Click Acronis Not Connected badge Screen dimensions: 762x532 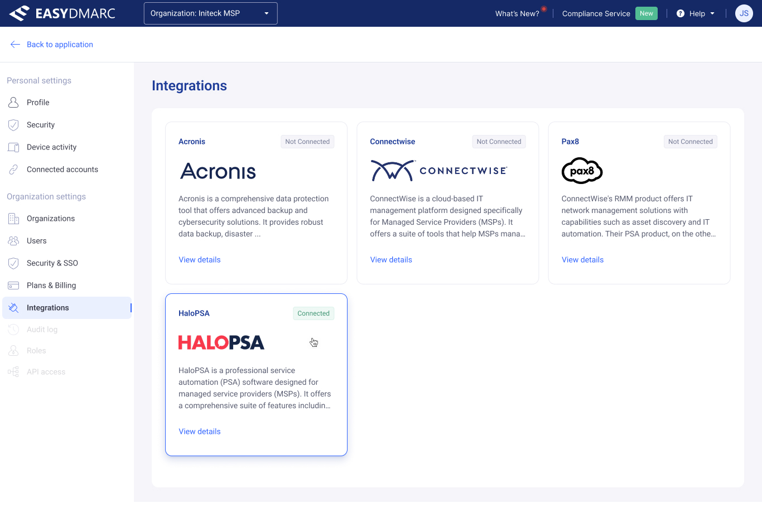pos(307,142)
